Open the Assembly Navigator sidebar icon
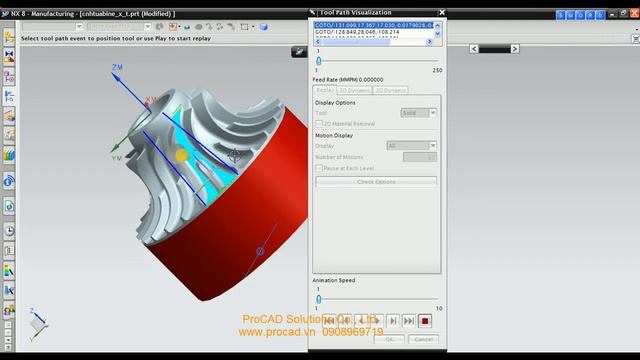Screen dimensions: 640x360 coord(9,38)
